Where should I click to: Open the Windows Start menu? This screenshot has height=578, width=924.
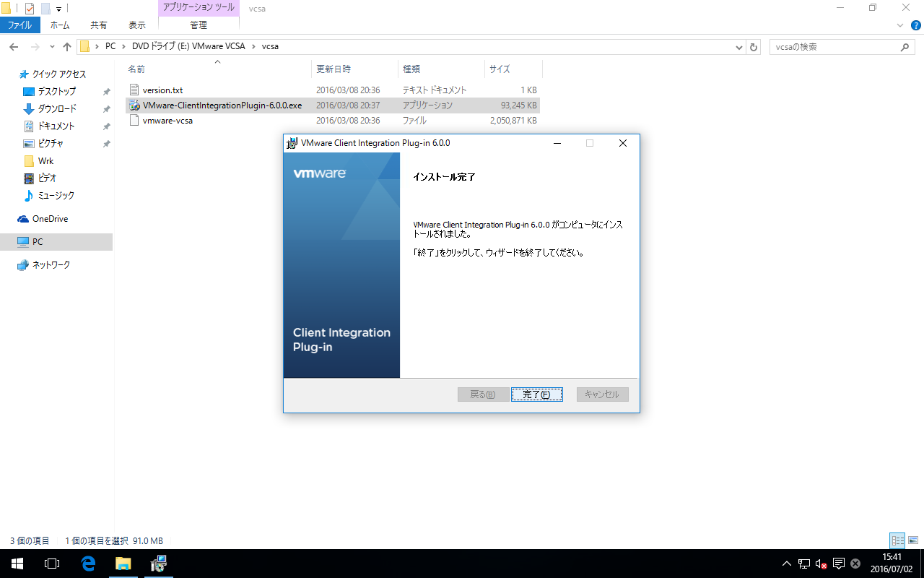(x=17, y=564)
